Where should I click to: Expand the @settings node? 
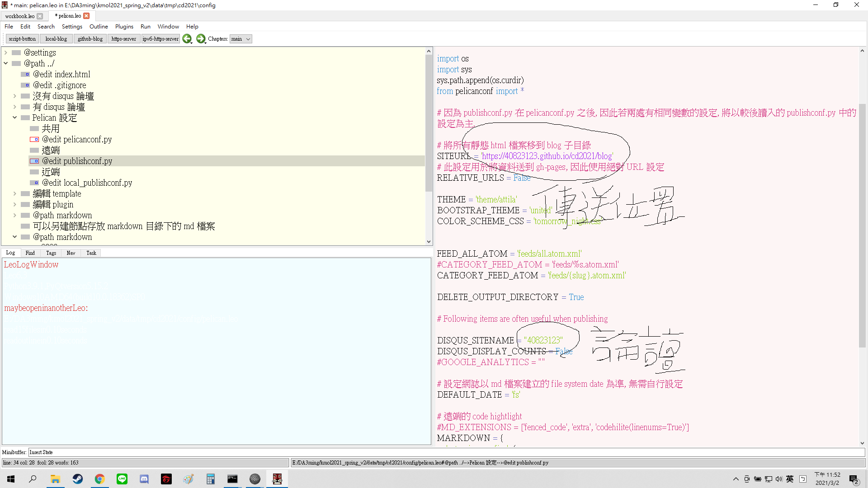point(6,53)
